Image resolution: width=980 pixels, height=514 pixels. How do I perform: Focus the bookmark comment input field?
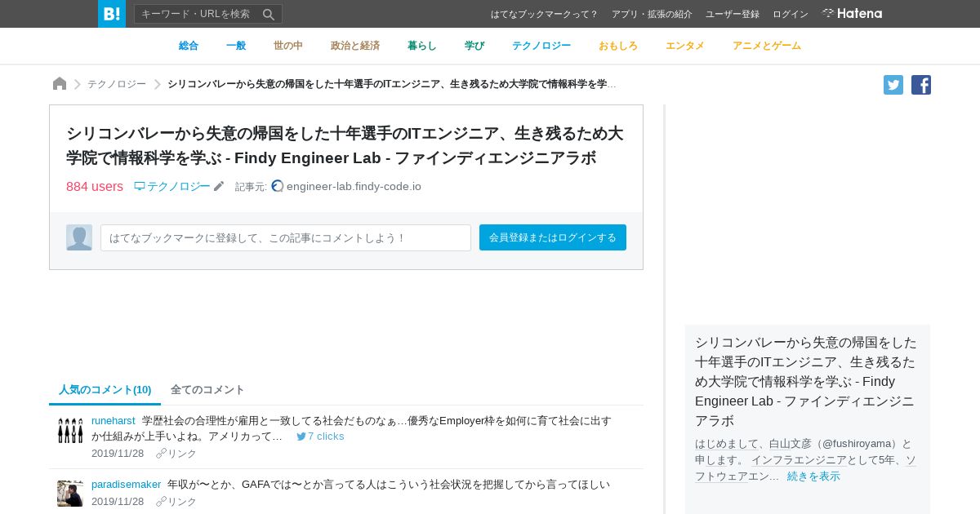pyautogui.click(x=286, y=237)
